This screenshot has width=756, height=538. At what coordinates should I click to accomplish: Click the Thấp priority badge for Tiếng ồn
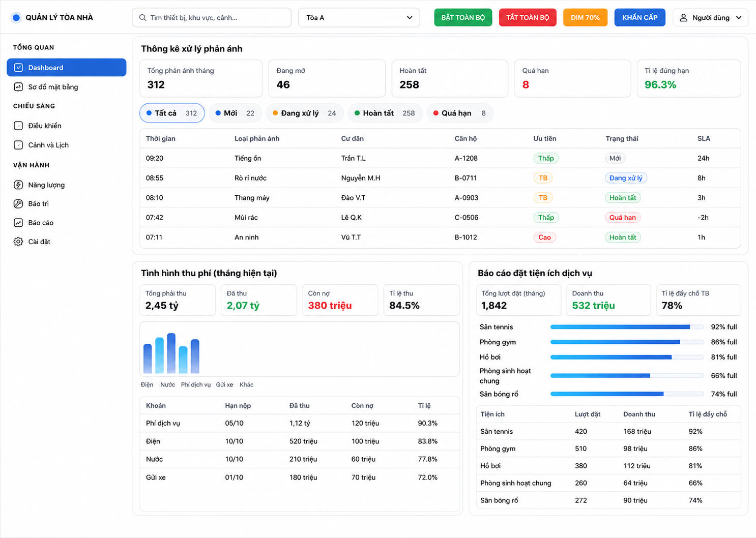[546, 158]
